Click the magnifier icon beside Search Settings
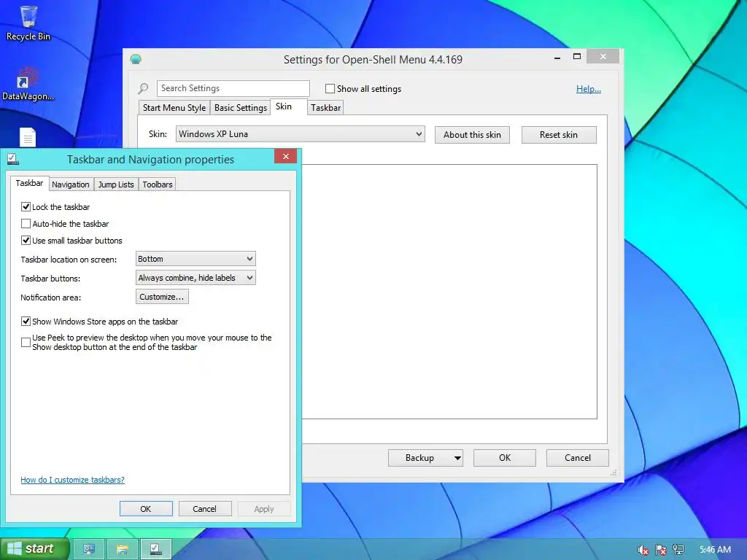The height and width of the screenshot is (560, 747). pos(143,88)
